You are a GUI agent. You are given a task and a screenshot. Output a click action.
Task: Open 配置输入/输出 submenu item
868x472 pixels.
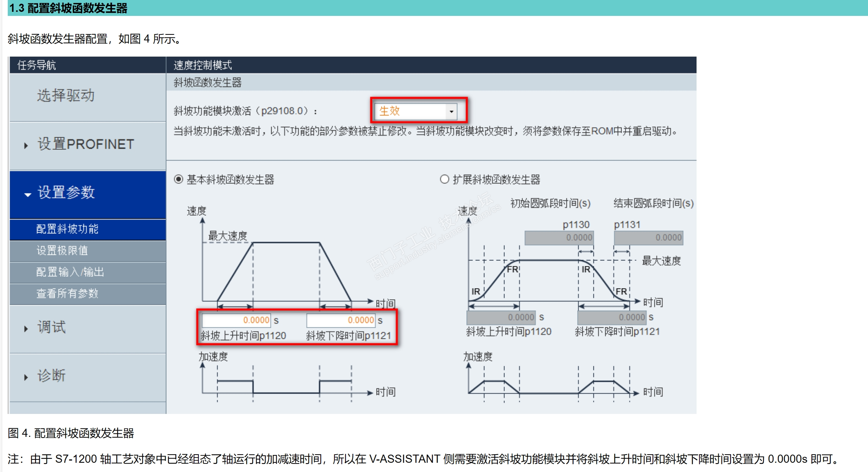70,272
